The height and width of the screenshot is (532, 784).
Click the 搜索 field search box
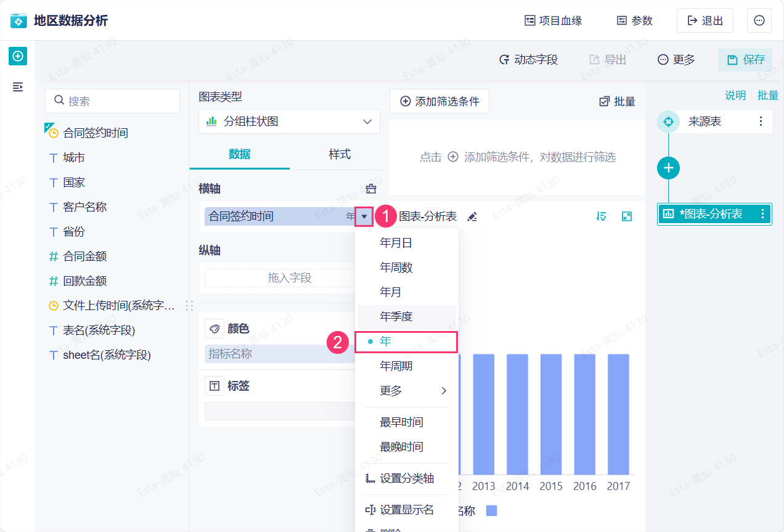tap(112, 101)
